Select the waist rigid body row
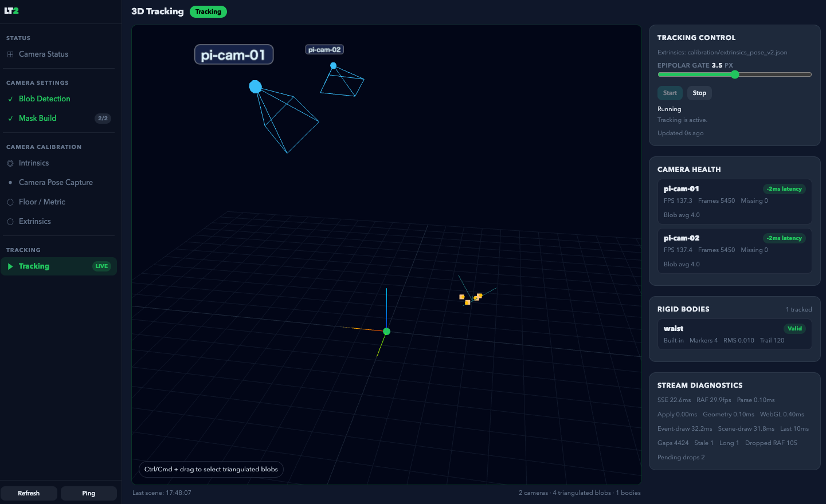This screenshot has height=504, width=826. [734, 334]
